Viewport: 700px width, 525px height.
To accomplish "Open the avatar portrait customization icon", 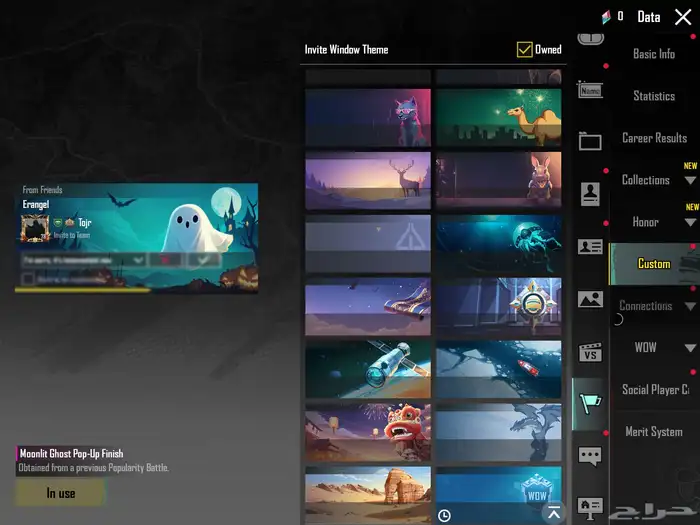I will tap(590, 193).
